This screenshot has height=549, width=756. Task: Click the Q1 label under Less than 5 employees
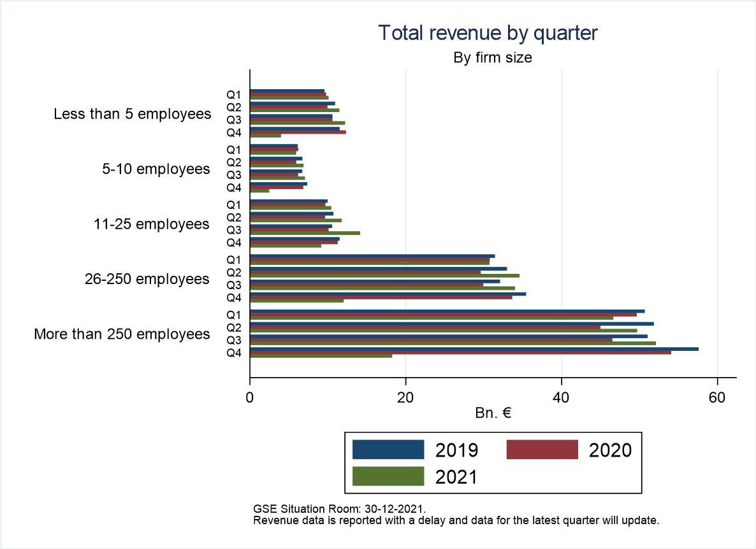pyautogui.click(x=234, y=95)
